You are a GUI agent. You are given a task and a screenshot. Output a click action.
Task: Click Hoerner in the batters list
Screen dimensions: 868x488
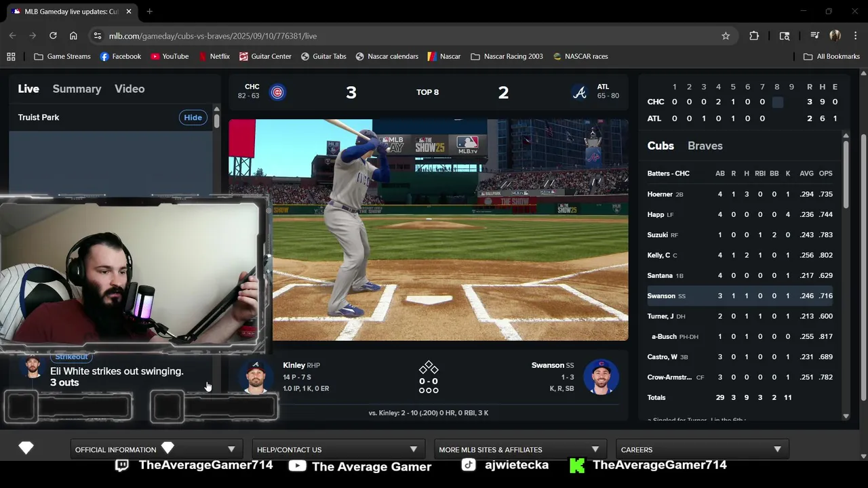click(x=660, y=194)
